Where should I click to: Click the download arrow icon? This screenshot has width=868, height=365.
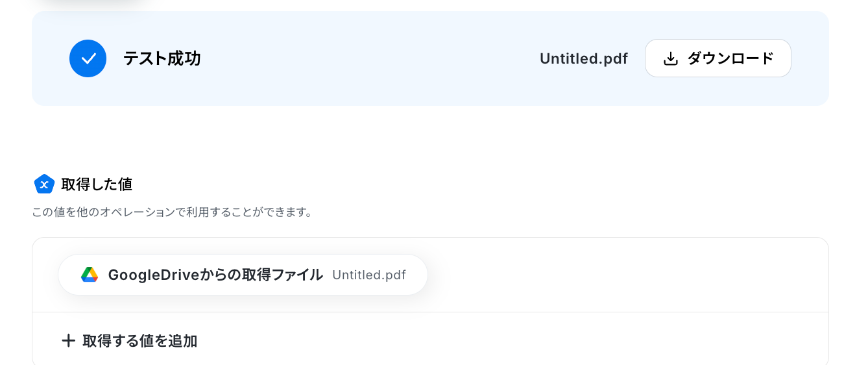671,58
